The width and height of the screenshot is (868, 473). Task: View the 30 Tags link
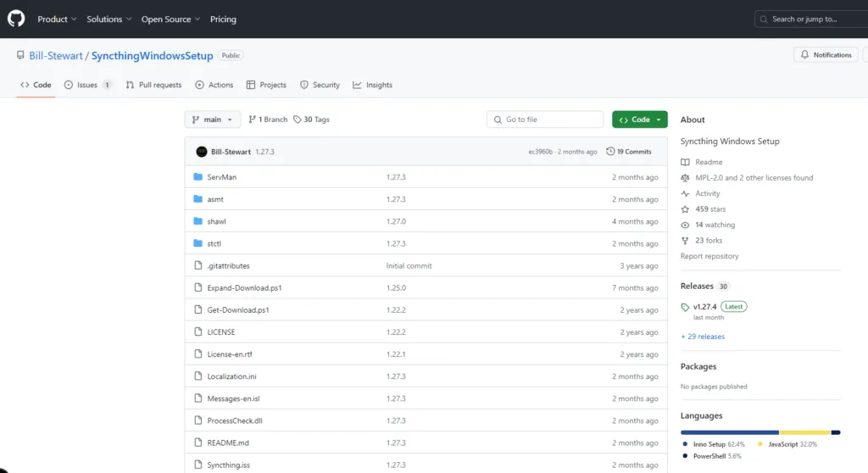[311, 119]
